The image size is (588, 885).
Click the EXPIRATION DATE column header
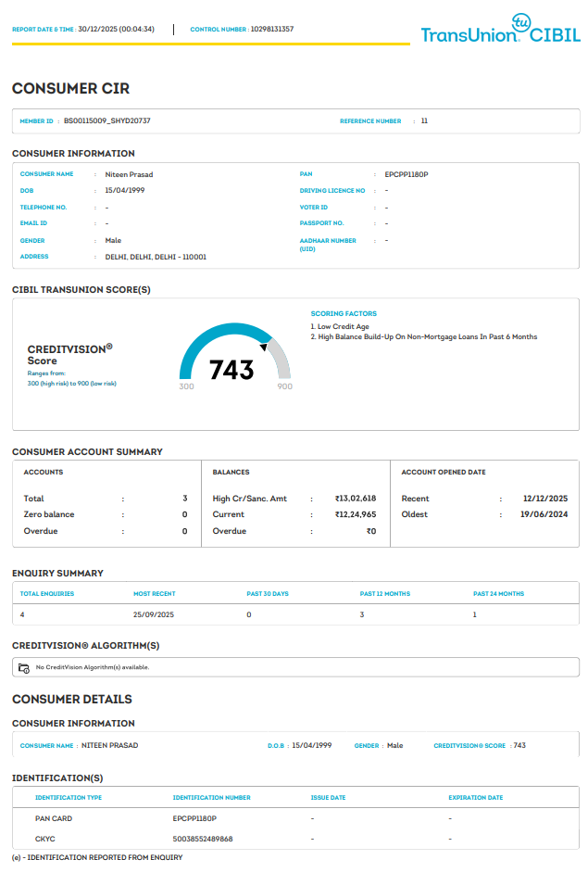[x=475, y=798]
